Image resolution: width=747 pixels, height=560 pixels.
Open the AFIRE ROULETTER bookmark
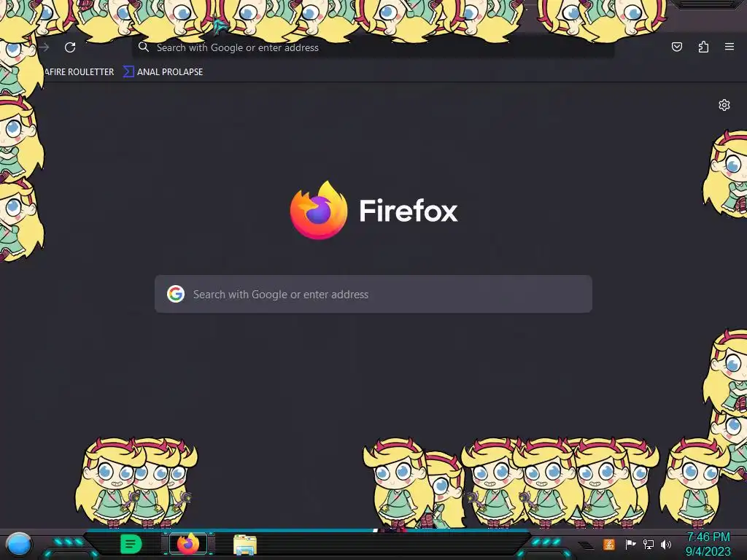click(79, 72)
